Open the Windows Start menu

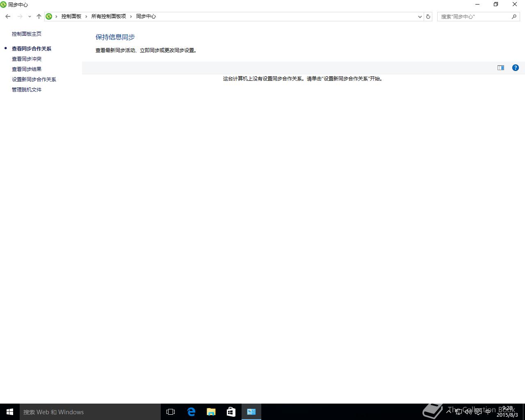[x=10, y=412]
